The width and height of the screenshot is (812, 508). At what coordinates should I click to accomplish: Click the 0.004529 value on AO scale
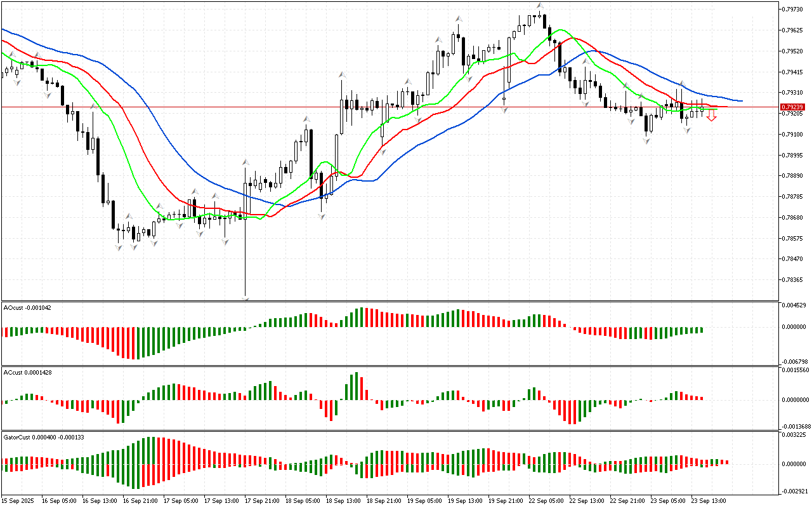click(796, 305)
